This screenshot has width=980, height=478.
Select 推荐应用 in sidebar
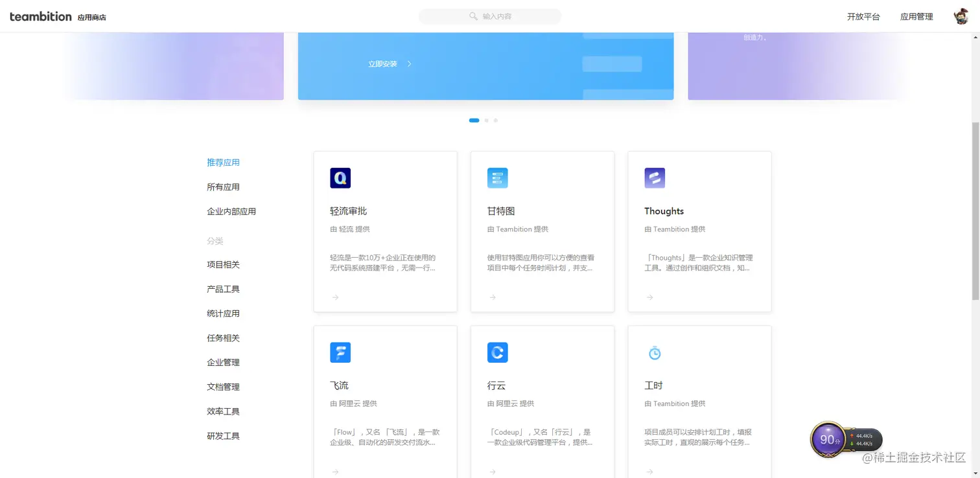click(223, 163)
